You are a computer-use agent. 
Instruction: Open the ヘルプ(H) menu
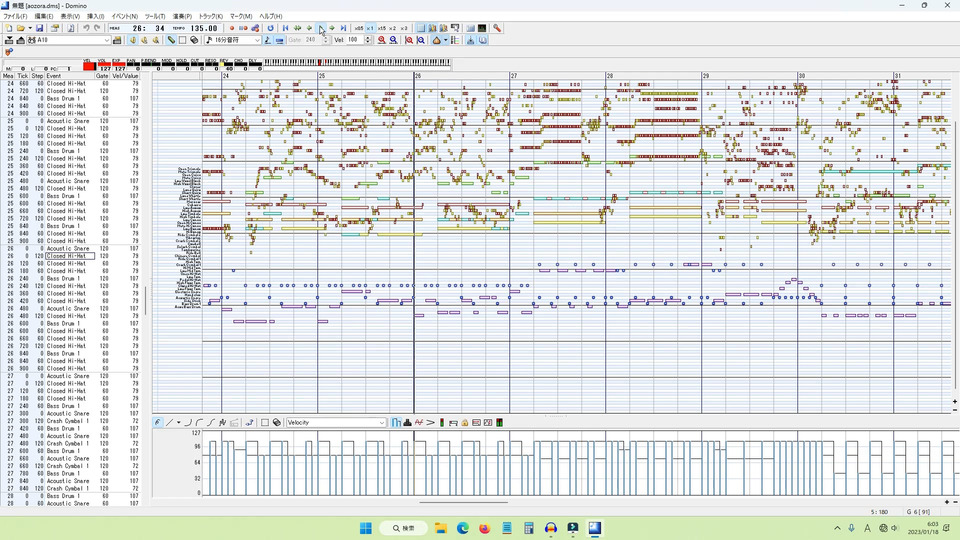pyautogui.click(x=271, y=17)
